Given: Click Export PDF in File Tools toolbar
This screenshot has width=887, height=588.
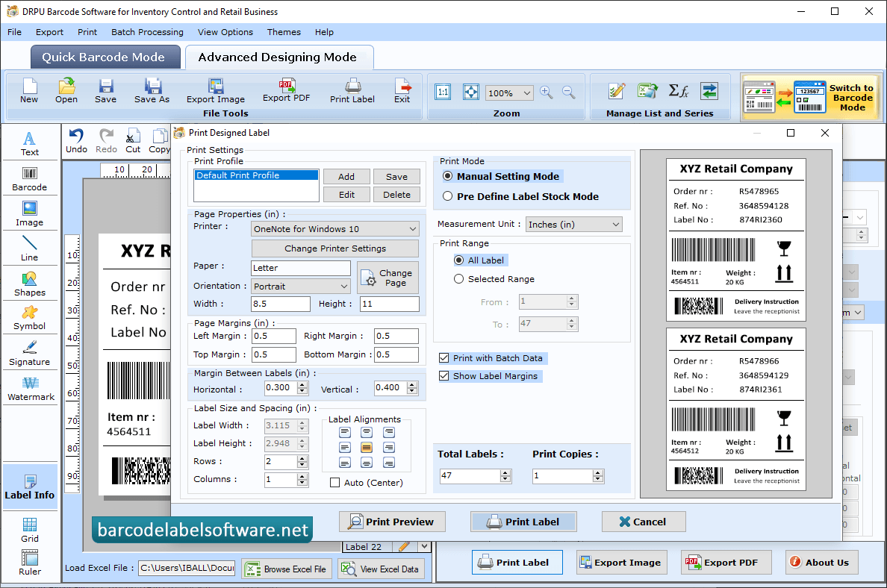Looking at the screenshot, I should tap(286, 90).
